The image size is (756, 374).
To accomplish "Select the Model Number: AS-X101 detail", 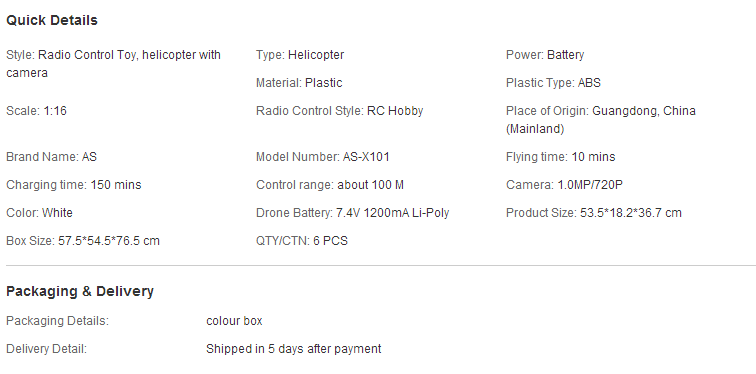I will [323, 157].
